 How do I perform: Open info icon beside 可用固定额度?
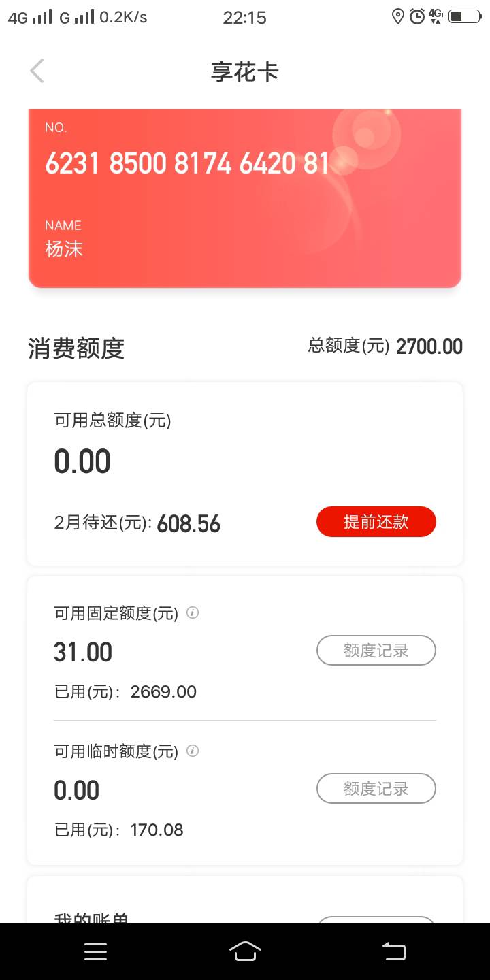coord(193,612)
